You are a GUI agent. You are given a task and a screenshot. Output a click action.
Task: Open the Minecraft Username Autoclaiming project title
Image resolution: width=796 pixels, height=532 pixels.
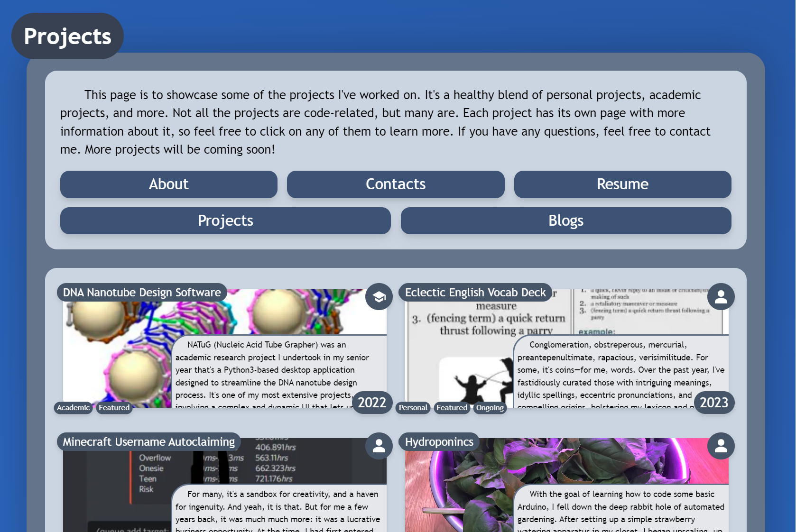[x=148, y=442]
